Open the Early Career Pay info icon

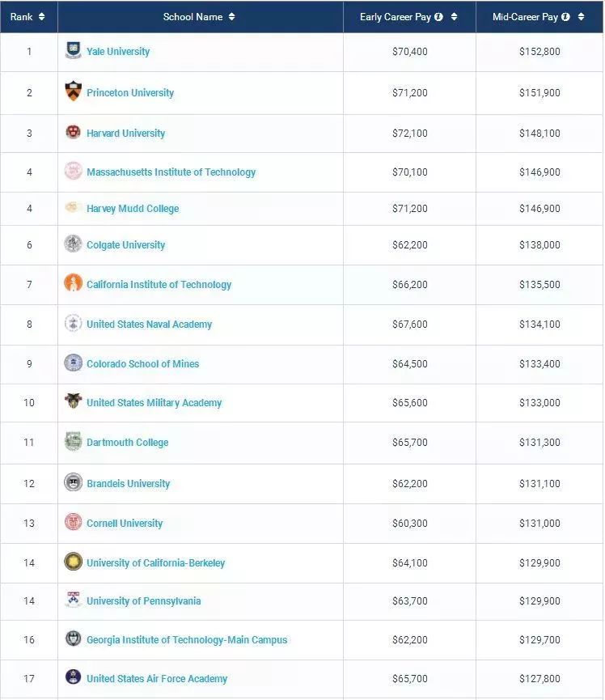[438, 17]
